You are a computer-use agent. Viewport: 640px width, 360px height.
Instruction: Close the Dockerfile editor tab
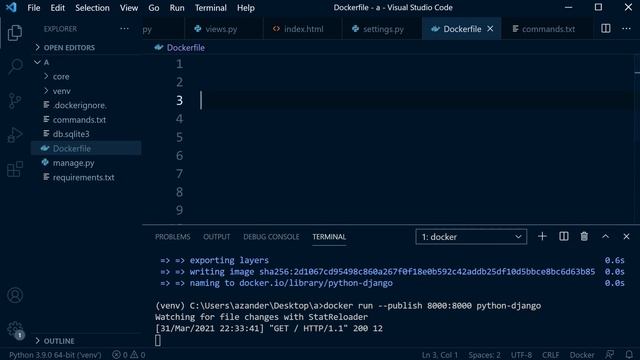(x=490, y=29)
